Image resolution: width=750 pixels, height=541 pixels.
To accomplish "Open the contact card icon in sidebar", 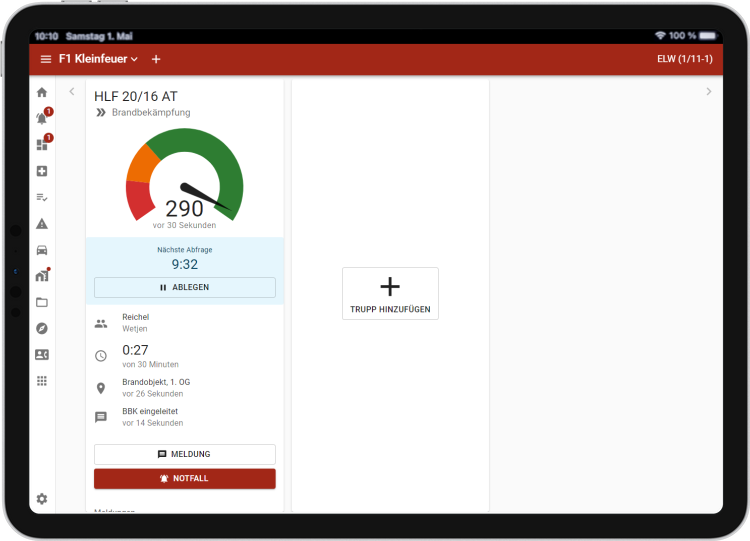I will pos(42,354).
